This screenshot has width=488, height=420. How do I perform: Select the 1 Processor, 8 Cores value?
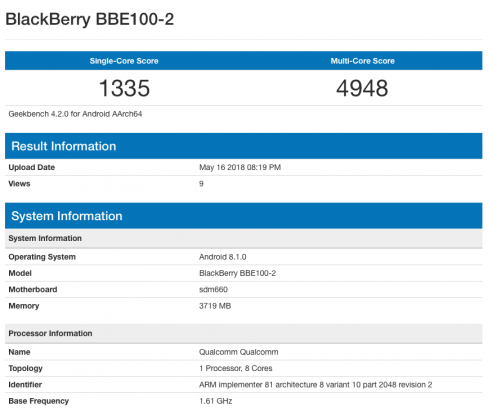236,368
